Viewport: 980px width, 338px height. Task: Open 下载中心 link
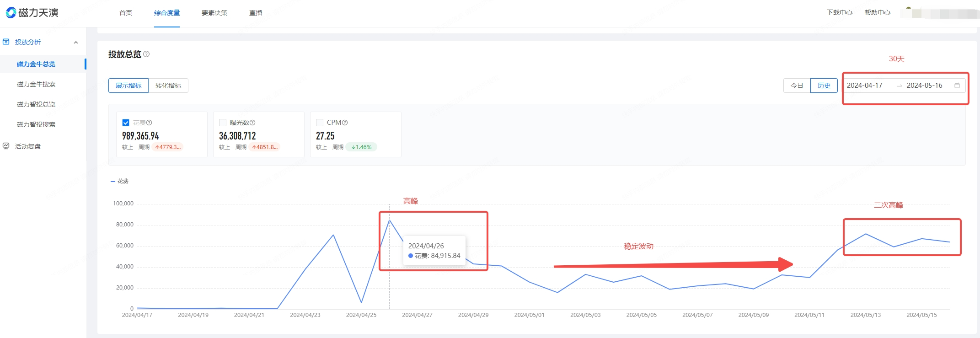coord(840,12)
